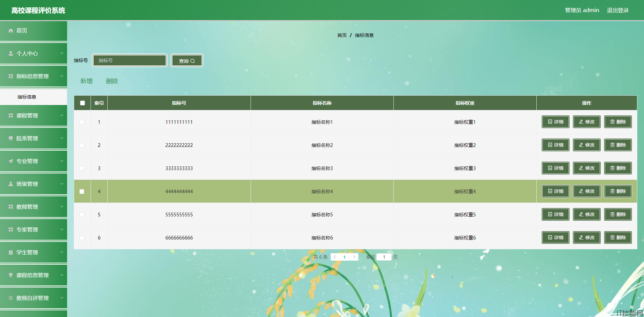Screen dimensions: 644x317
Task: Click 首页 in the breadcrumb
Action: coord(342,35)
